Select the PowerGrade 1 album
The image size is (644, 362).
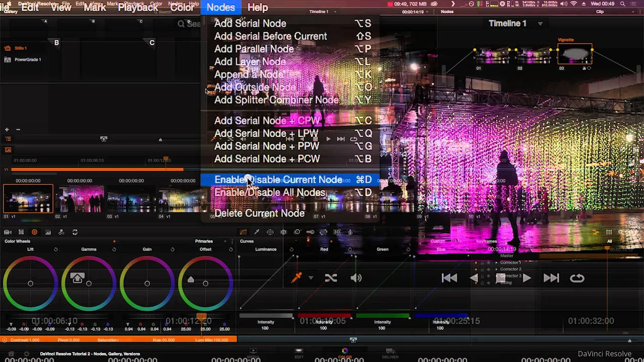pyautogui.click(x=28, y=59)
